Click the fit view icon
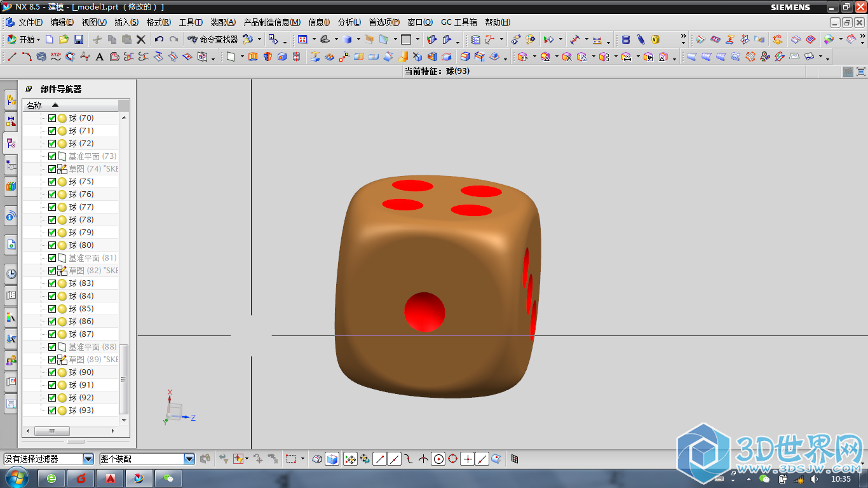This screenshot has width=868, height=488. 302,39
